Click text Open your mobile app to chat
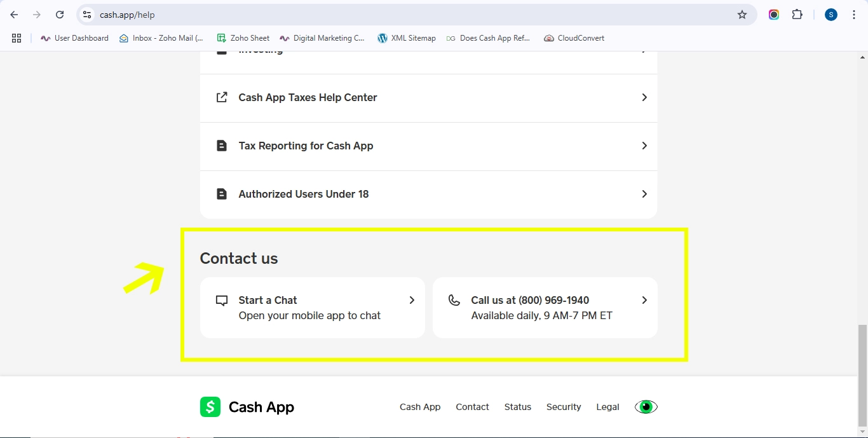 click(309, 316)
